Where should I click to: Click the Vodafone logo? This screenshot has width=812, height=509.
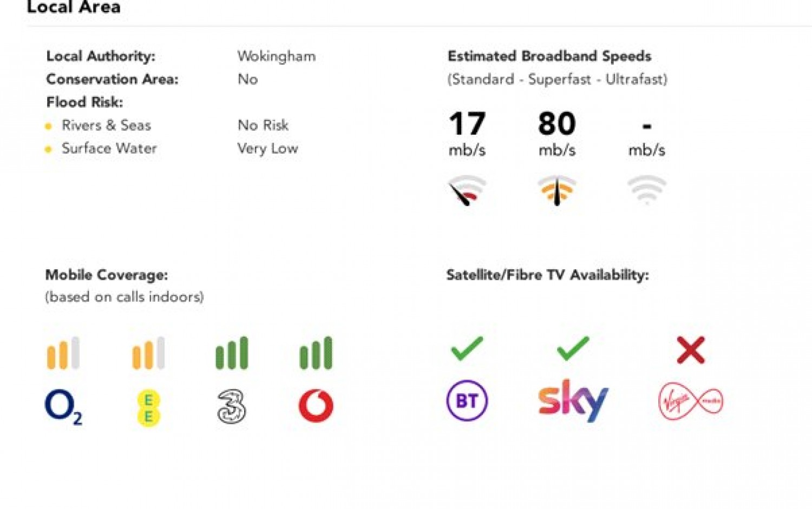[316, 406]
